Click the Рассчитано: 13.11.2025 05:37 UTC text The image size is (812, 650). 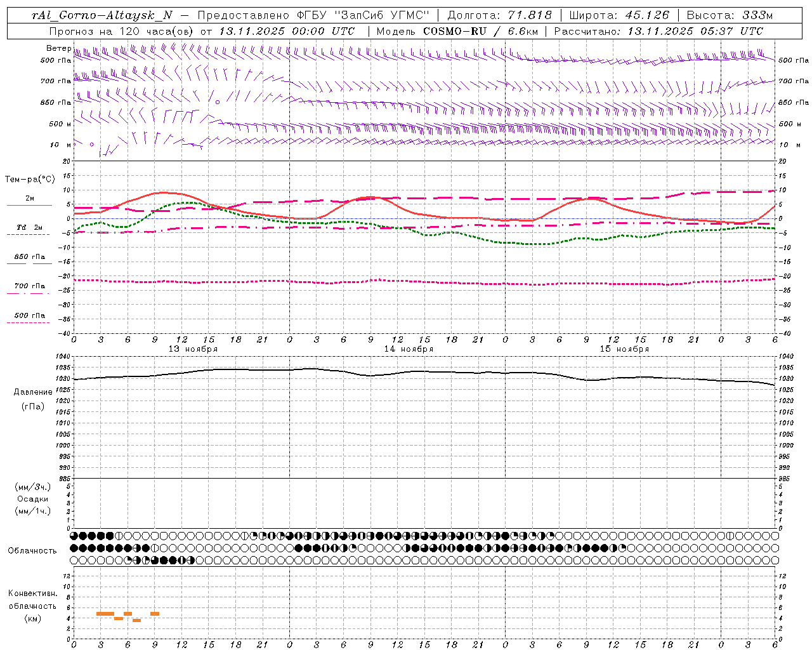pos(658,31)
